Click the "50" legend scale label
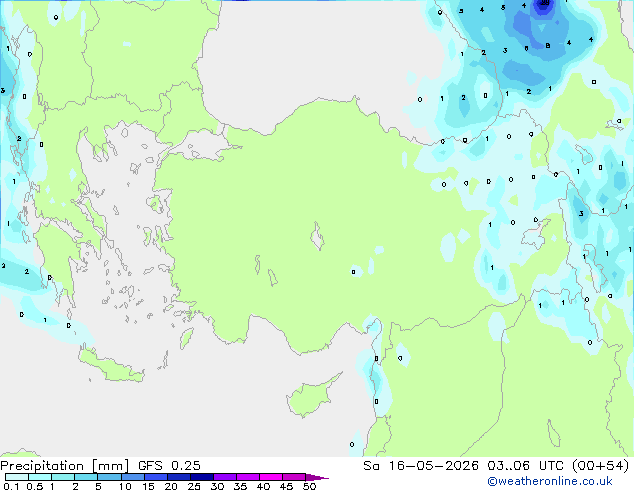This screenshot has height=490, width=634. point(309,486)
